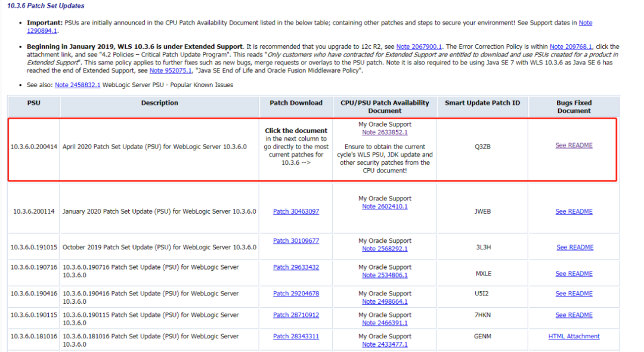Open See README for 10.3.6.0.190416 row
Image resolution: width=644 pixels, height=352 pixels.
574,294
